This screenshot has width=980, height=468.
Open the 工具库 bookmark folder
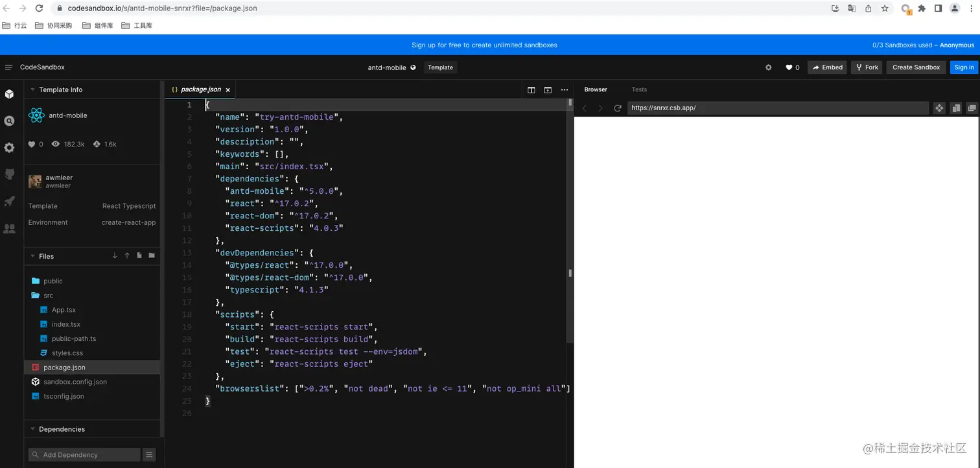(137, 26)
